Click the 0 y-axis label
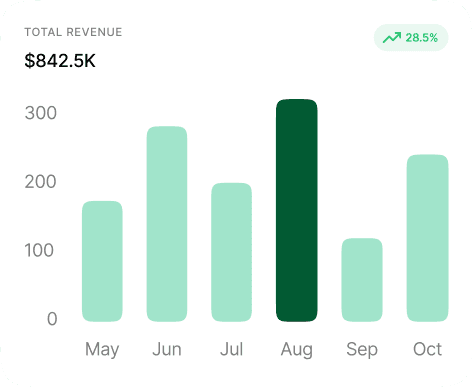This screenshot has height=388, width=473. [x=52, y=319]
